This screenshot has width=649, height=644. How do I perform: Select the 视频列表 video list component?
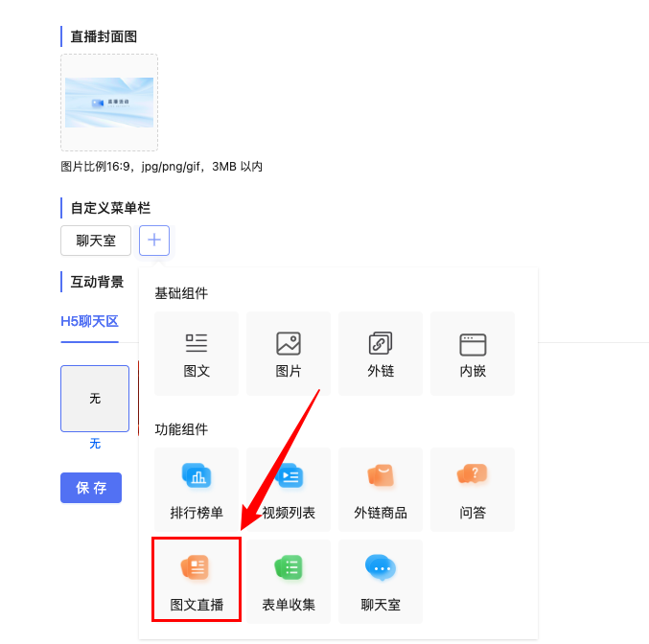coord(289,490)
